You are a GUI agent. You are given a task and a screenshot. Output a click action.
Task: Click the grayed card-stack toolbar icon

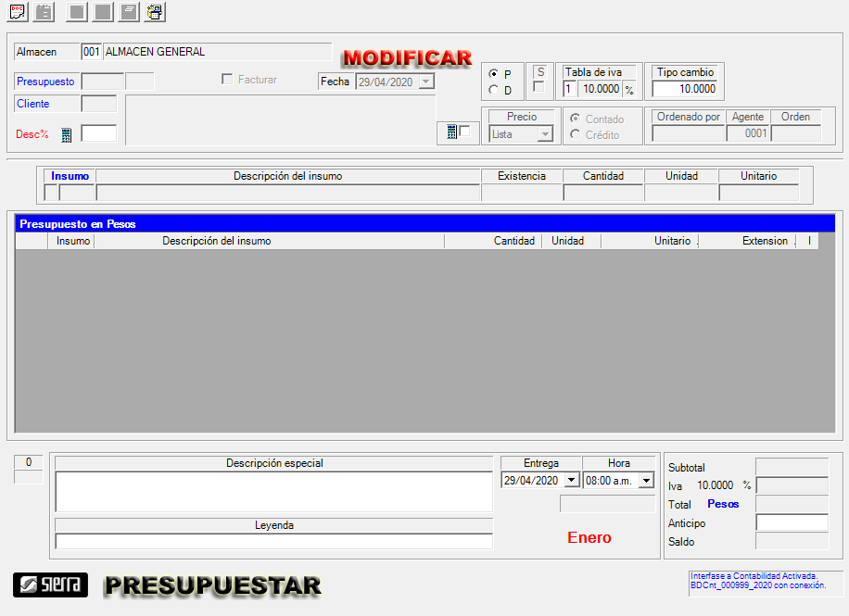[x=129, y=12]
